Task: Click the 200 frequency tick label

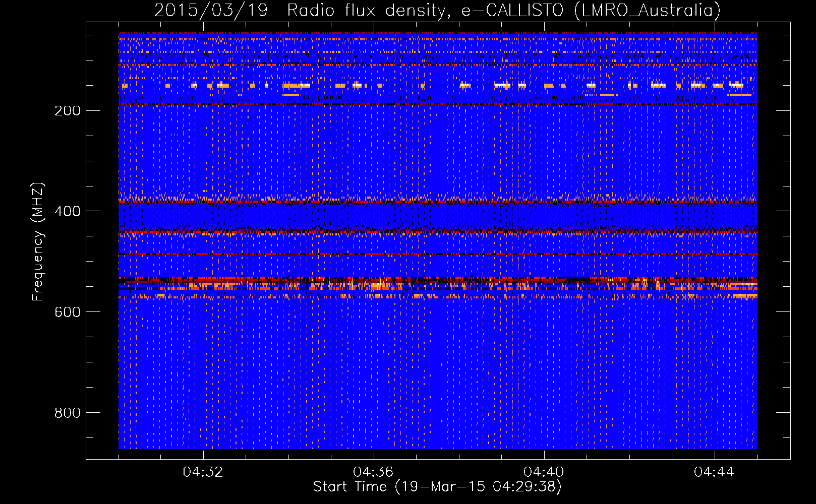Action: tap(68, 110)
